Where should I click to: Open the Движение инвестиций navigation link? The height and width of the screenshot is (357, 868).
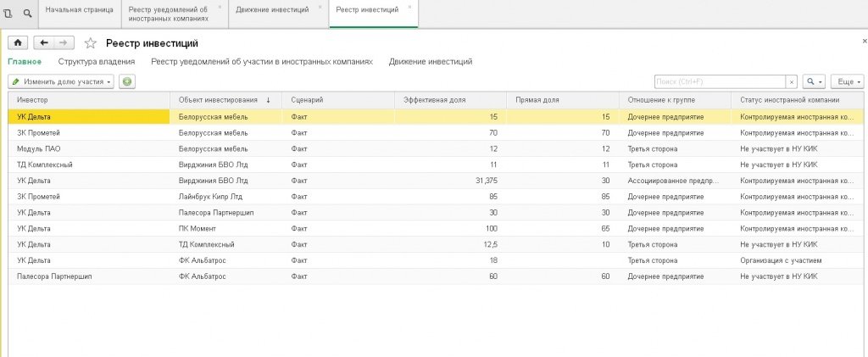point(430,62)
